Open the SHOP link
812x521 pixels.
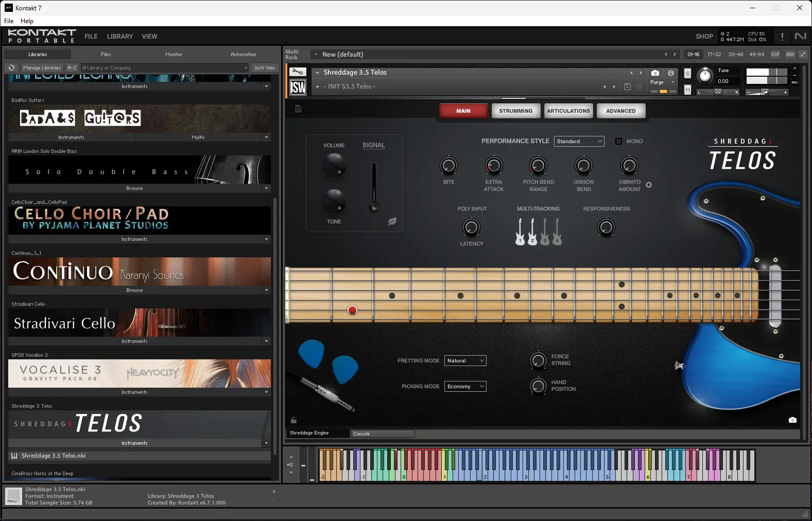[x=704, y=37]
